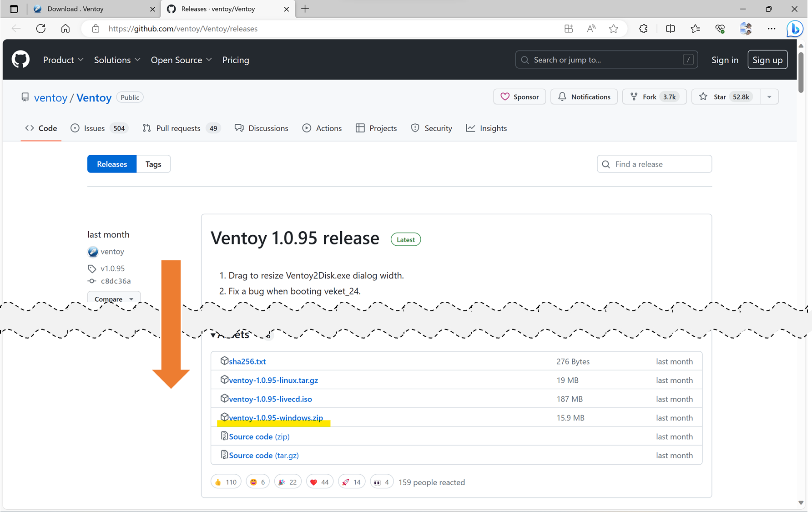Open sha256.txt asset
This screenshot has width=812, height=512.
click(247, 361)
